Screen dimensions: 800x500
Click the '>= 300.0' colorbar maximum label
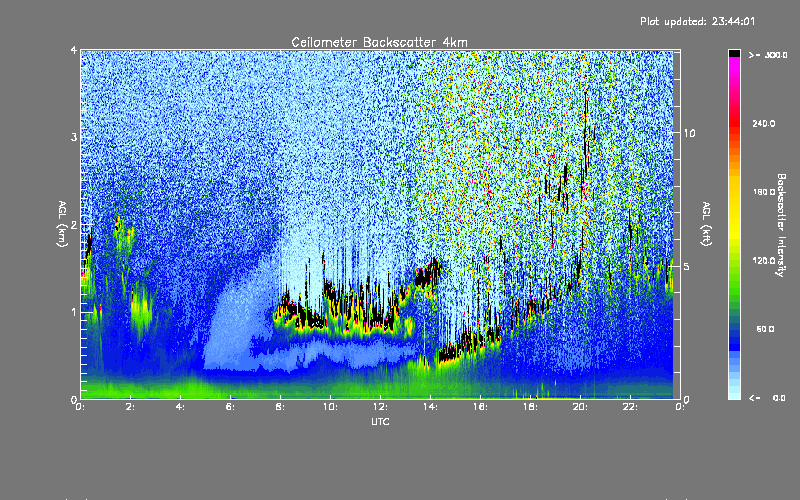768,55
